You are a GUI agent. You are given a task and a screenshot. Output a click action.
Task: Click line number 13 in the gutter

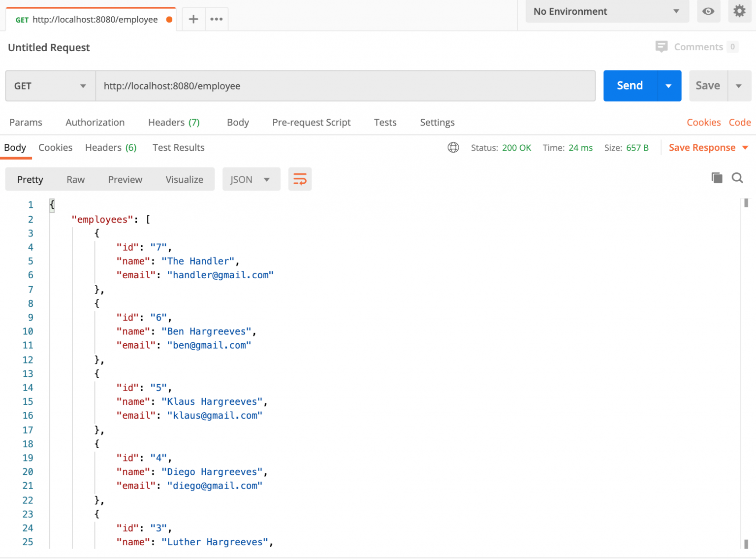coord(28,374)
